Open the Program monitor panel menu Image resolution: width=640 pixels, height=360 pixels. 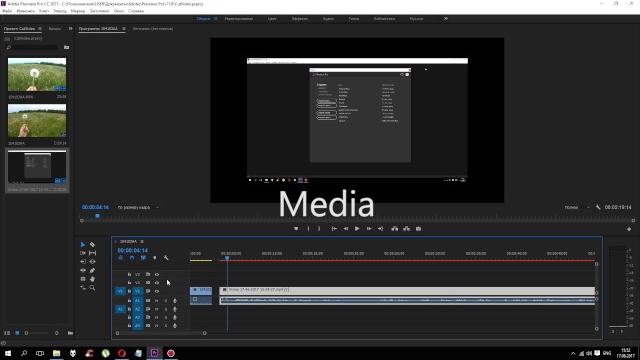pos(124,29)
